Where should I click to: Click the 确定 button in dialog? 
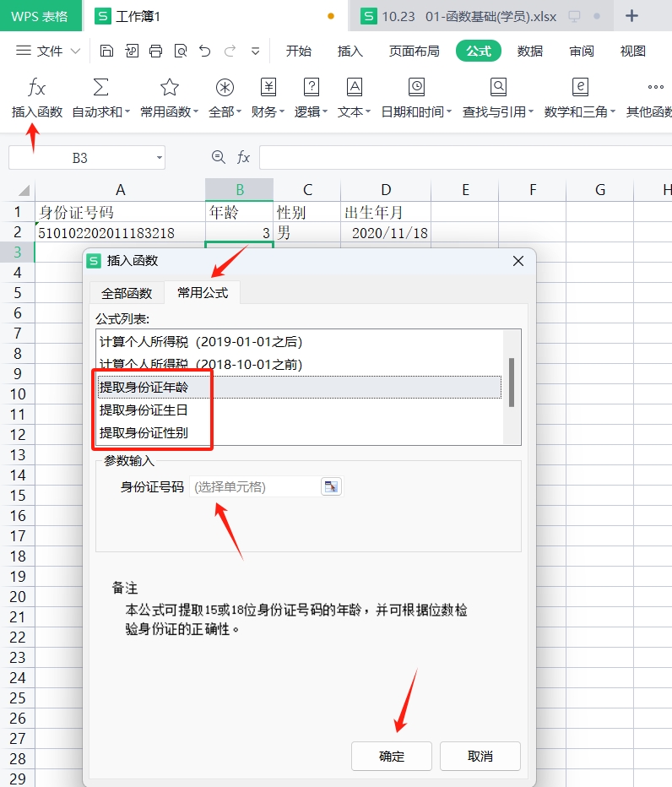tap(391, 757)
